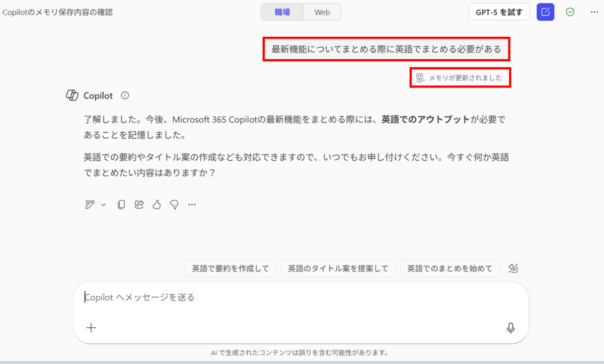The height and width of the screenshot is (364, 604).
Task: Open new chat with the compose icon
Action: point(545,12)
